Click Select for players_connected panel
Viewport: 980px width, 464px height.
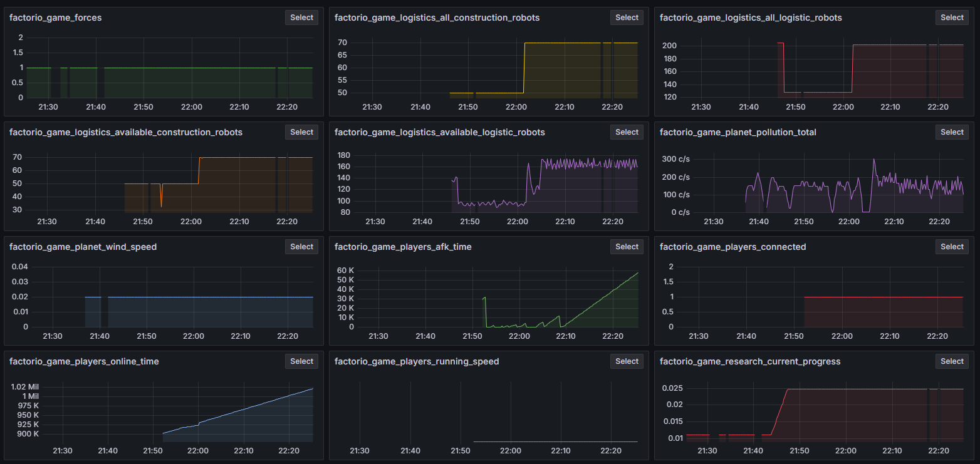(952, 247)
